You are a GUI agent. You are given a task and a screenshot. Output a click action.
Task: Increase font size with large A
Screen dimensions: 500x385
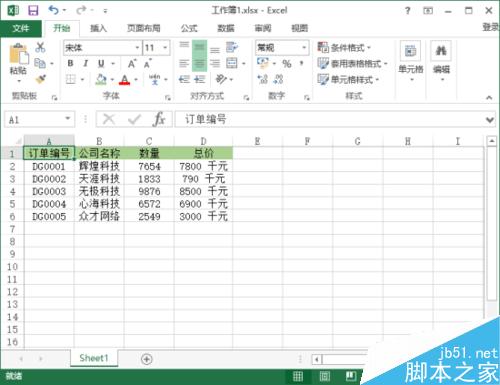pos(132,63)
